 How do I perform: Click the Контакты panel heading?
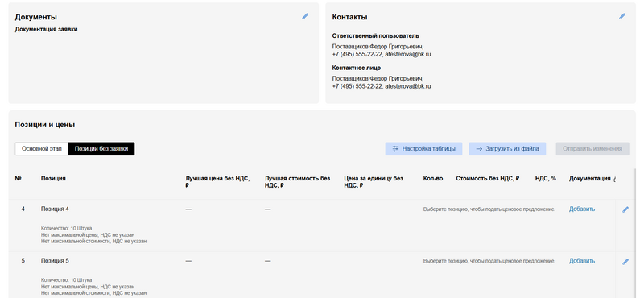pos(350,17)
